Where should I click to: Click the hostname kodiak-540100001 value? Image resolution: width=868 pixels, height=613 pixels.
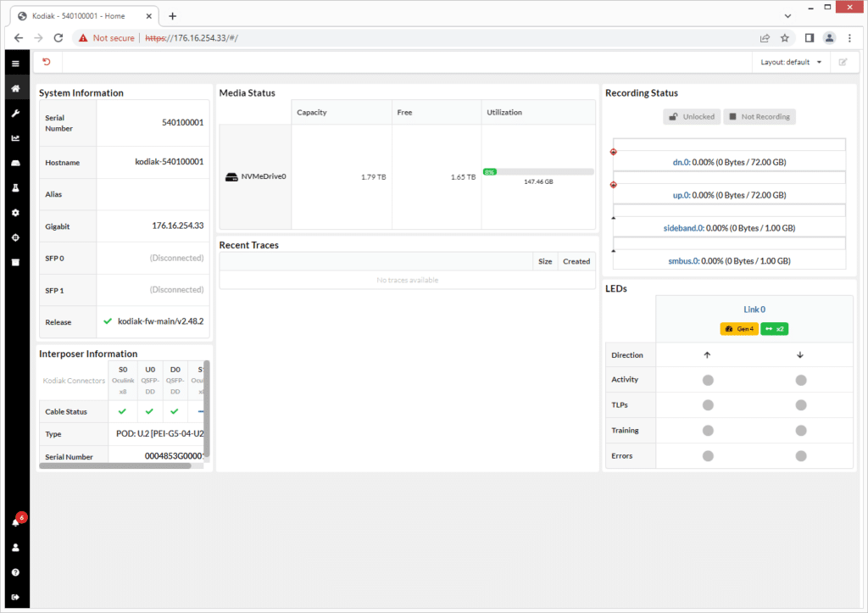[x=170, y=162]
